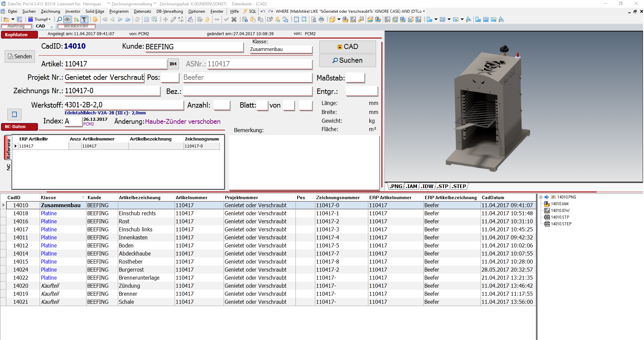This screenshot has width=644, height=340.
Task: Click the refresh icon in toolbar
Action: point(137,19)
